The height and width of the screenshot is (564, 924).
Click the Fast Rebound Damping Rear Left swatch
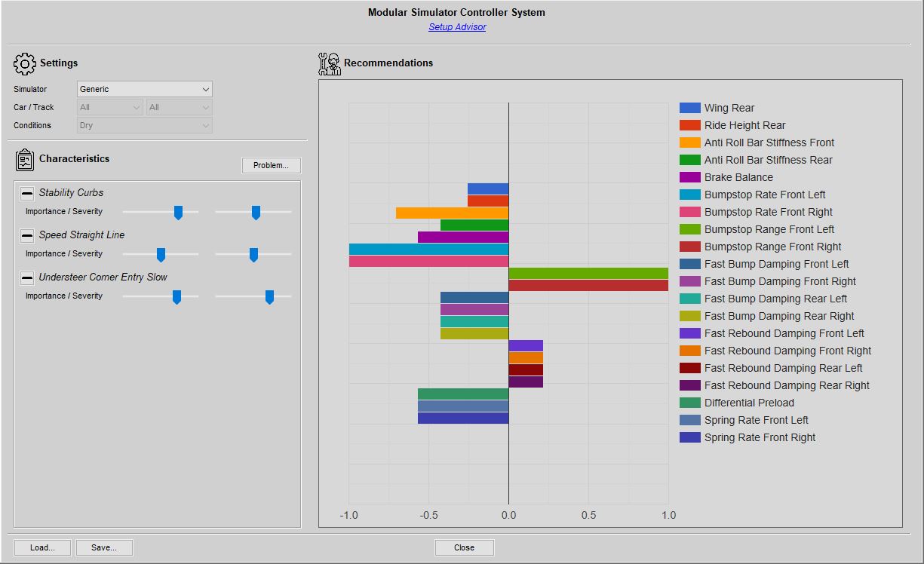coord(690,368)
